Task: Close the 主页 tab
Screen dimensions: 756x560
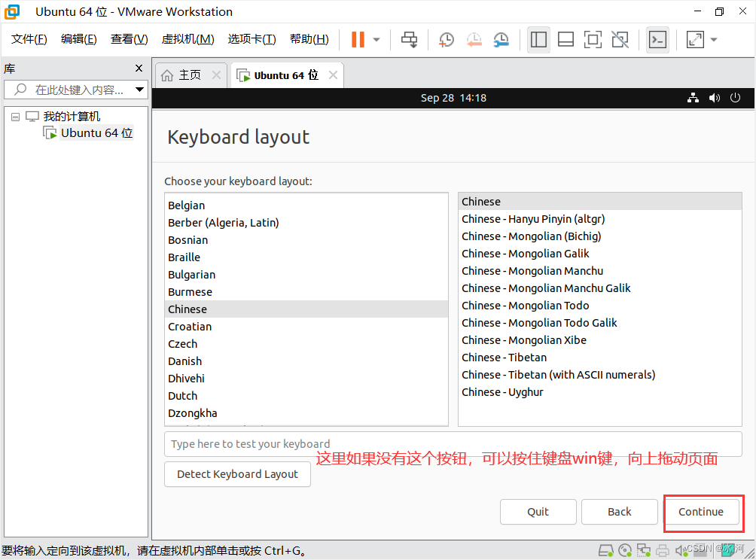Action: point(216,75)
